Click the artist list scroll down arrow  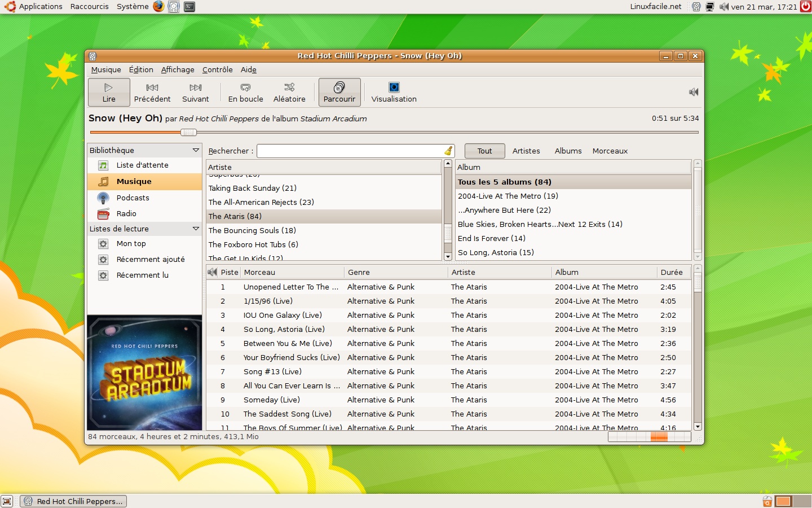click(448, 256)
